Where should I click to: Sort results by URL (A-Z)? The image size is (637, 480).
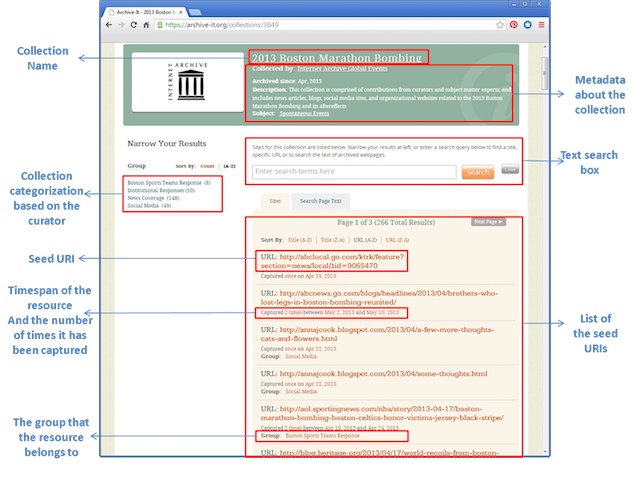click(365, 240)
